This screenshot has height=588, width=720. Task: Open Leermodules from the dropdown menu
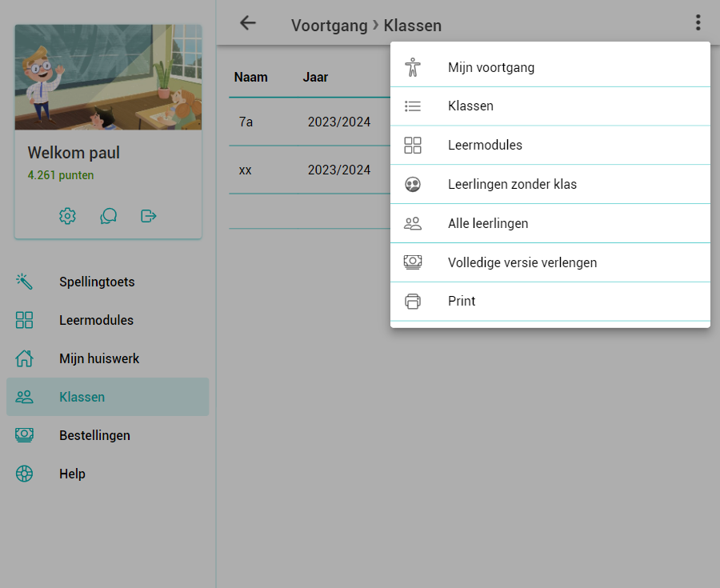[485, 145]
